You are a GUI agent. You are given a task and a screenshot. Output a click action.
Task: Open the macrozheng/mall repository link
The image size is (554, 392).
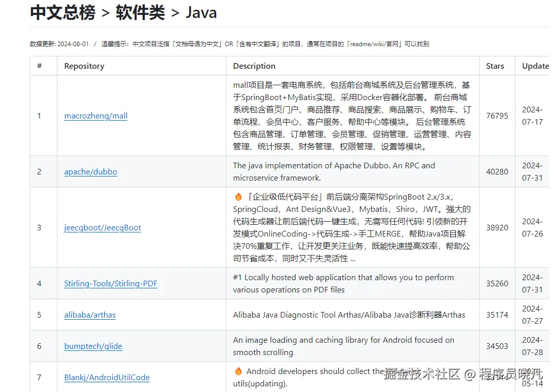[x=95, y=116]
